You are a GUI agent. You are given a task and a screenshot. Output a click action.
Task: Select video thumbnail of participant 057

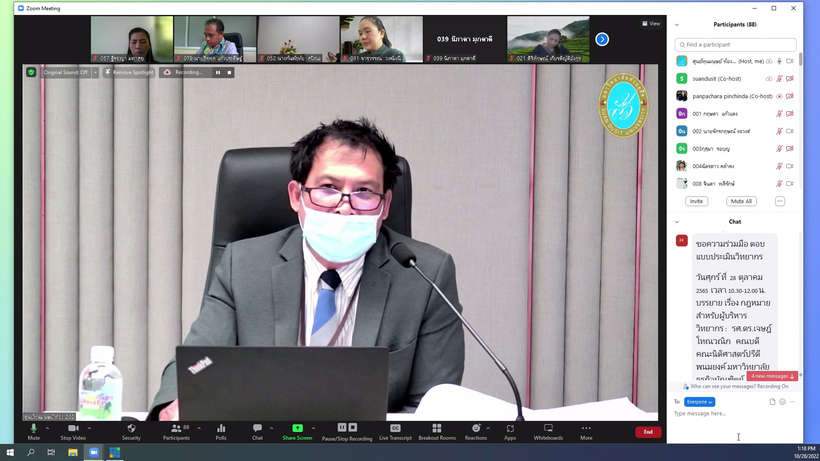coord(132,39)
